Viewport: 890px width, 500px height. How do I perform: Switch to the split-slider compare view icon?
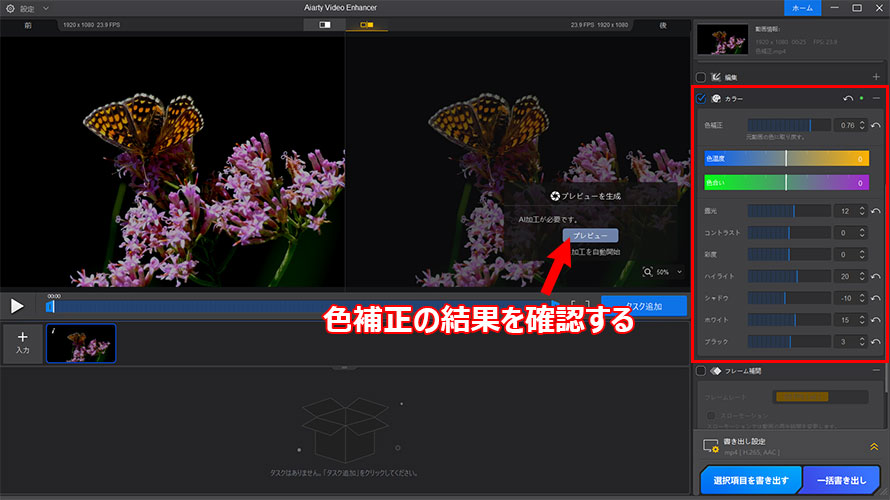click(x=324, y=24)
